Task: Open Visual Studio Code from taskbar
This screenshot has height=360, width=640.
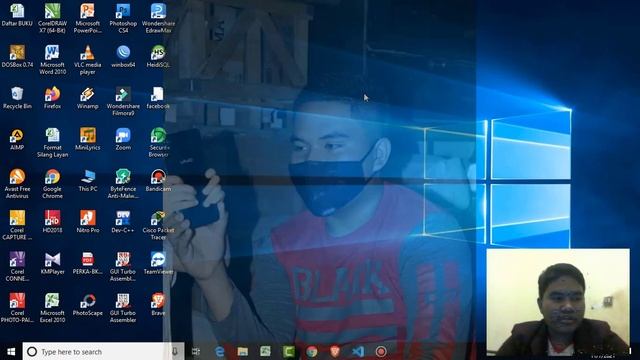Action: pyautogui.click(x=358, y=351)
